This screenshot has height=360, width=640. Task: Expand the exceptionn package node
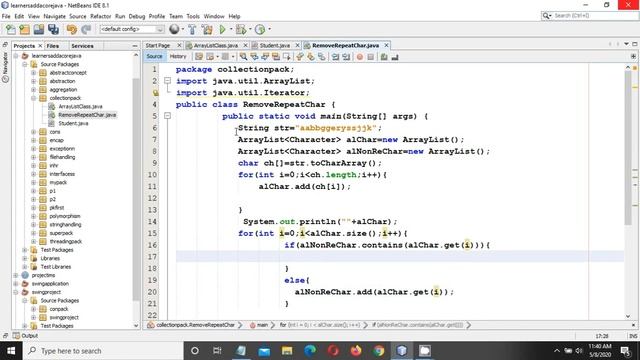click(33, 149)
